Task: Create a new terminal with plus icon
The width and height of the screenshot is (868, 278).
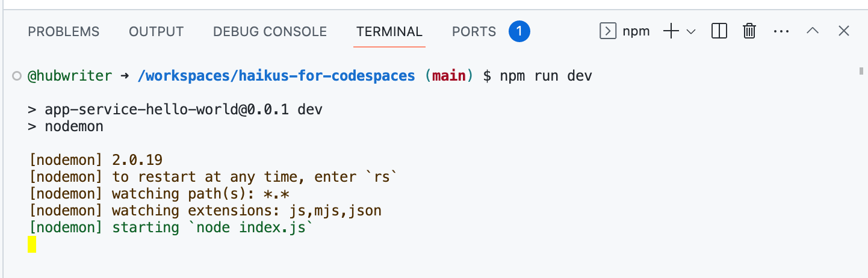Action: click(671, 31)
